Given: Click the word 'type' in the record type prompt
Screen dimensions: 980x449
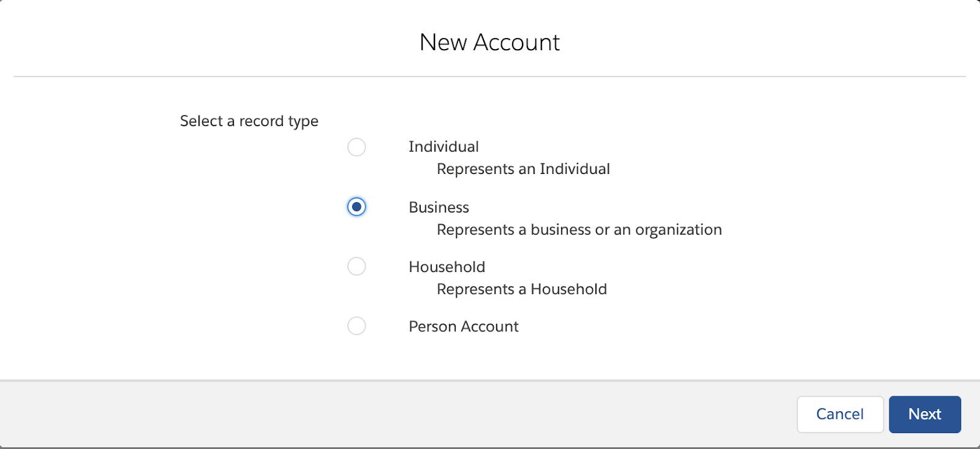Looking at the screenshot, I should pyautogui.click(x=303, y=121).
